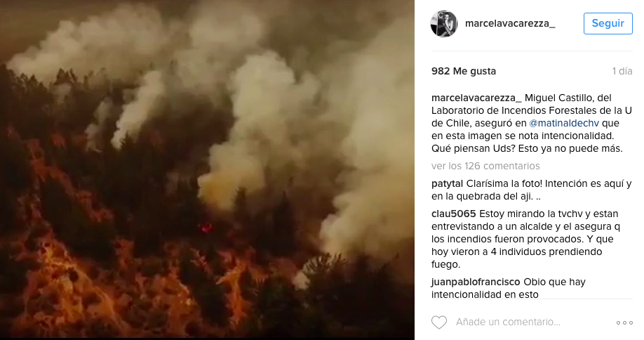Expand ver los 126 comentarios

point(485,166)
